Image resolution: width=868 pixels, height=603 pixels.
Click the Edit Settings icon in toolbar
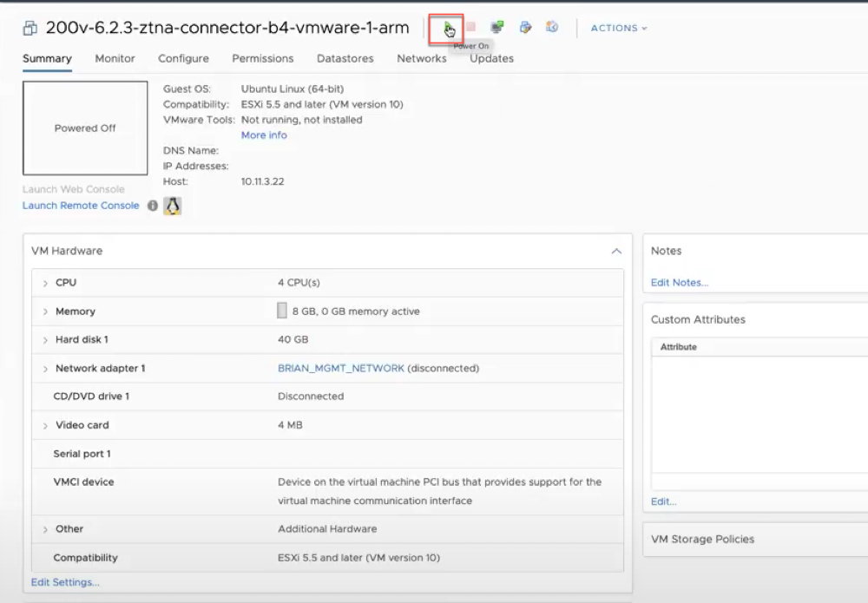click(525, 28)
